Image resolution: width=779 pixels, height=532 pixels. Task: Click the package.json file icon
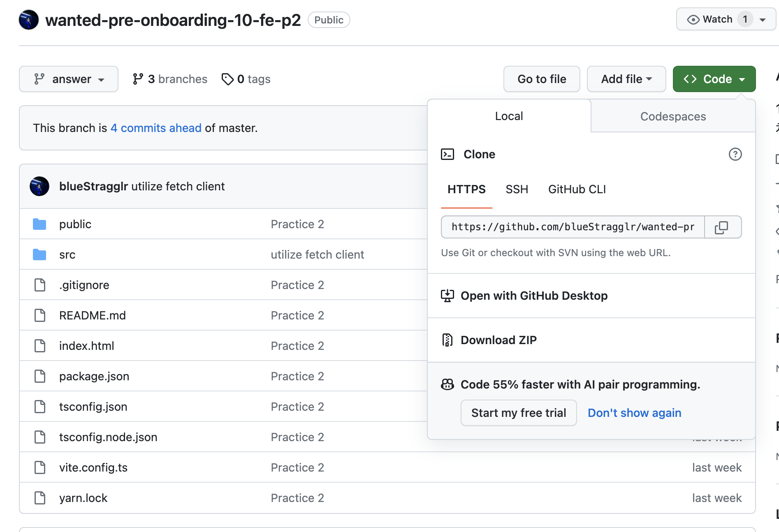[40, 376]
